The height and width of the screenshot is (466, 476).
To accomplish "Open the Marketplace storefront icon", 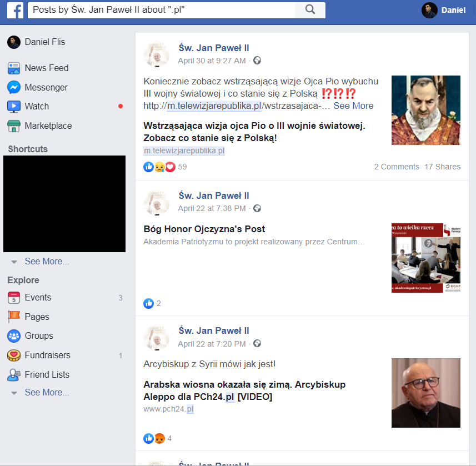I will 14,126.
